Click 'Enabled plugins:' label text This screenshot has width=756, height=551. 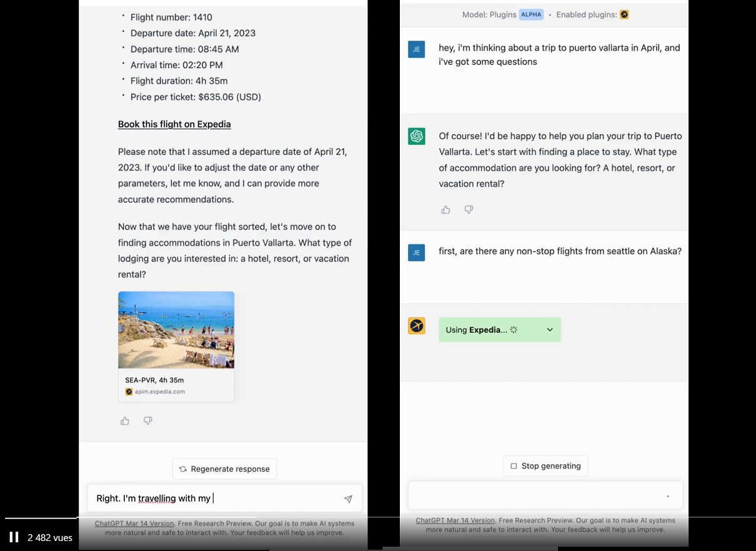pos(586,14)
